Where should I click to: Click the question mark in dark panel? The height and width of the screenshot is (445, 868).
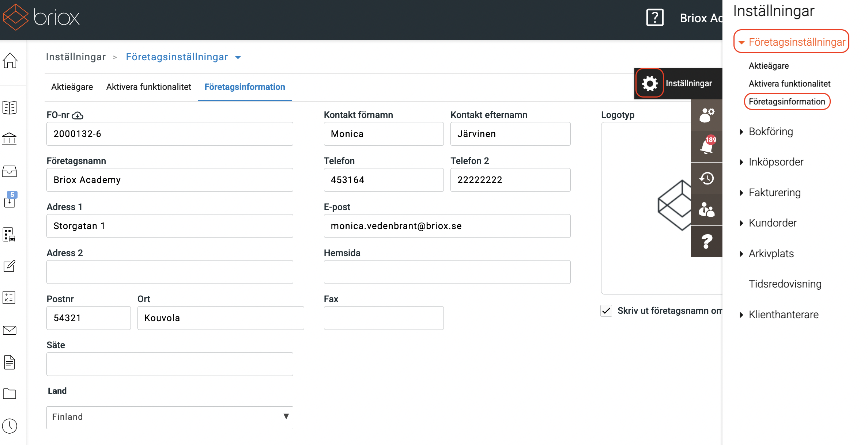point(707,241)
